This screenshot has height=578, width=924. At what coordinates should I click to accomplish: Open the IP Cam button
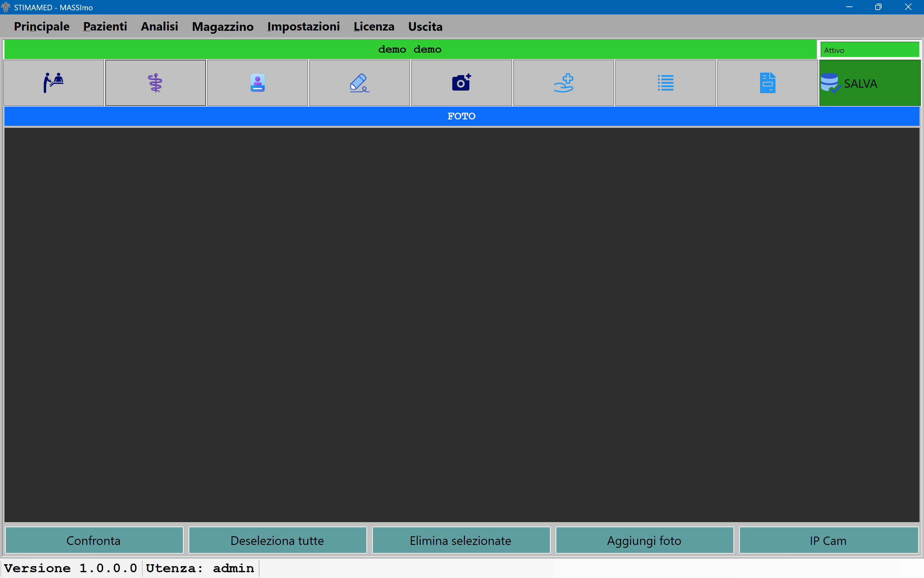click(x=828, y=540)
